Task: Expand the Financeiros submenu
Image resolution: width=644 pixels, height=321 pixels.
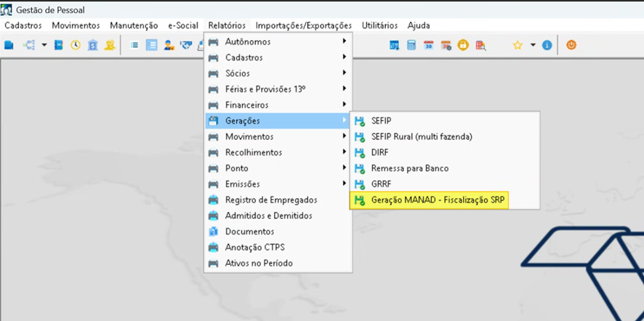Action: coord(278,105)
